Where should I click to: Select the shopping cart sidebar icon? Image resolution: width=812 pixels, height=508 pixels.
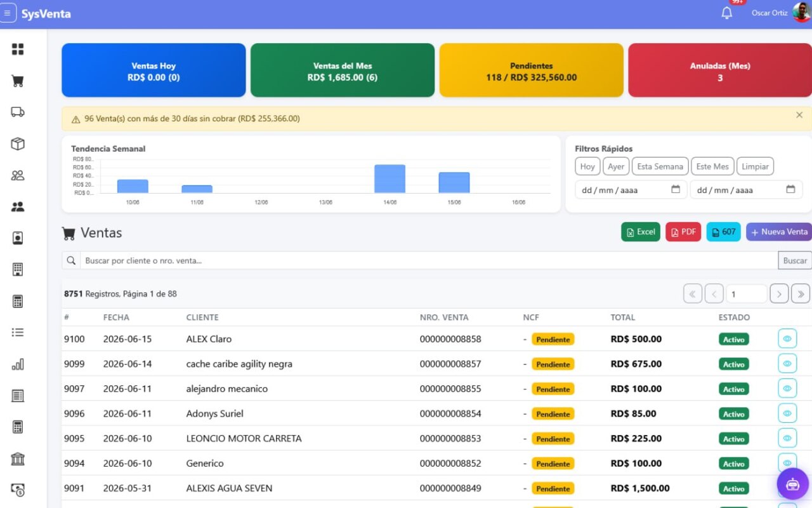(18, 81)
